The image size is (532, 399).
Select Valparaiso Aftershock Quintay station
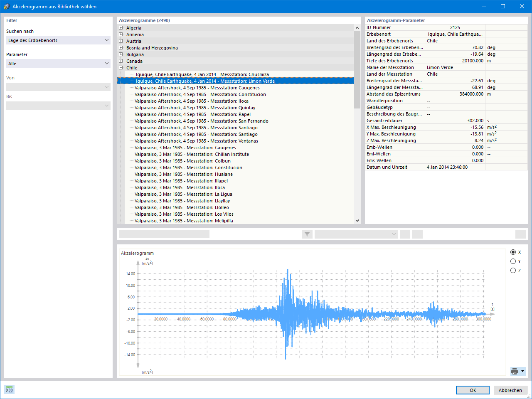(195, 108)
